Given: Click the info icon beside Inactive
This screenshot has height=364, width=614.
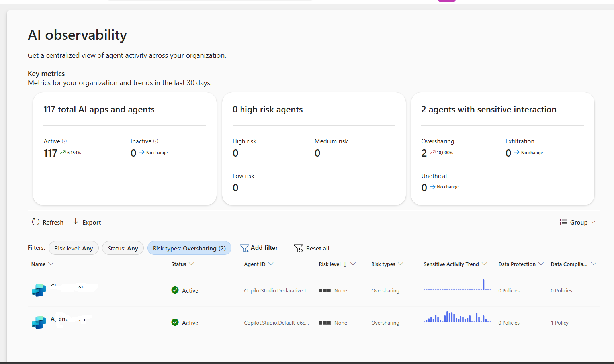Looking at the screenshot, I should click(x=156, y=141).
